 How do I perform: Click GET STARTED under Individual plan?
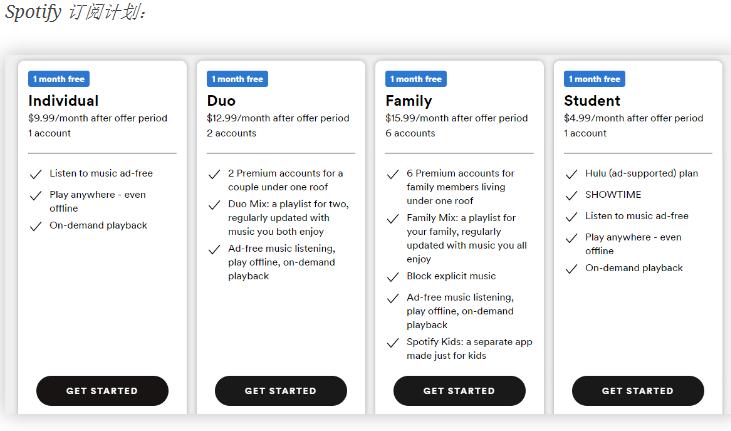click(x=102, y=391)
